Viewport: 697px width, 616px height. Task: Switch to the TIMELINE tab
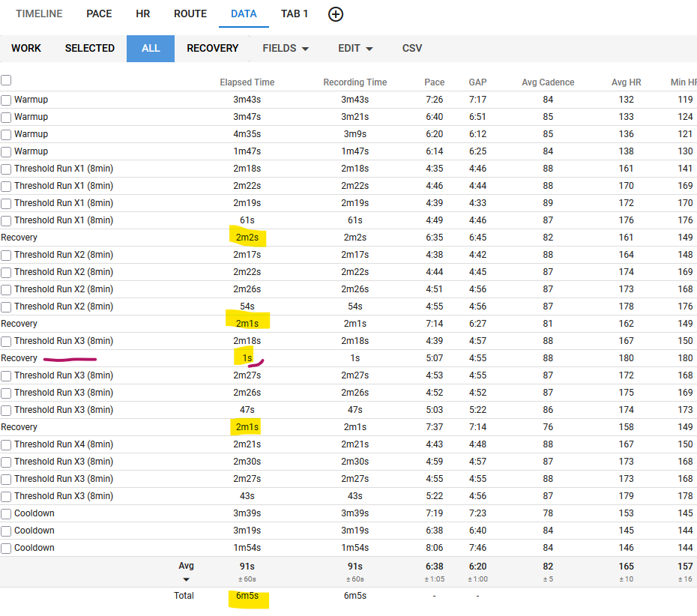pos(39,13)
